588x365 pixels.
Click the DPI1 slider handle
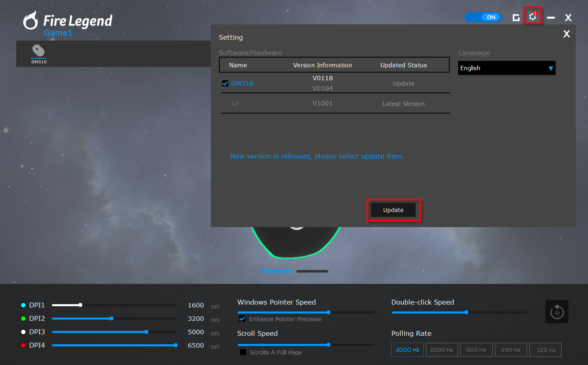tap(80, 305)
